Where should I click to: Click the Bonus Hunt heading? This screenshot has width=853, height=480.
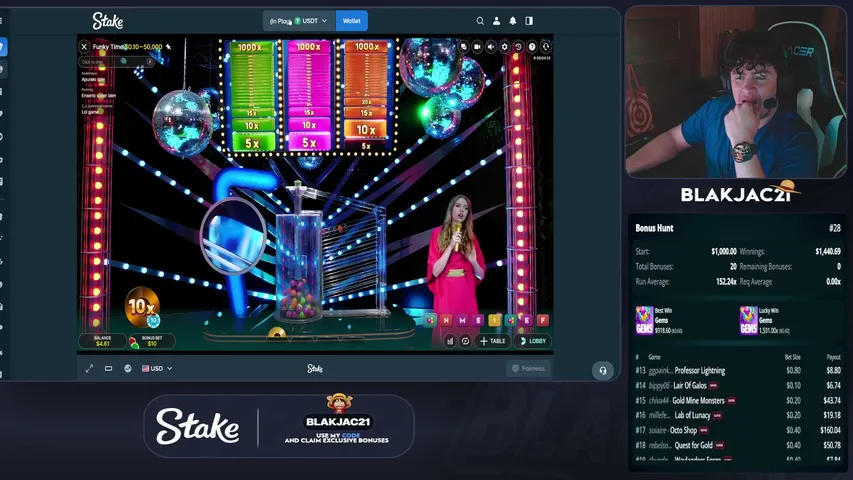[x=654, y=228]
